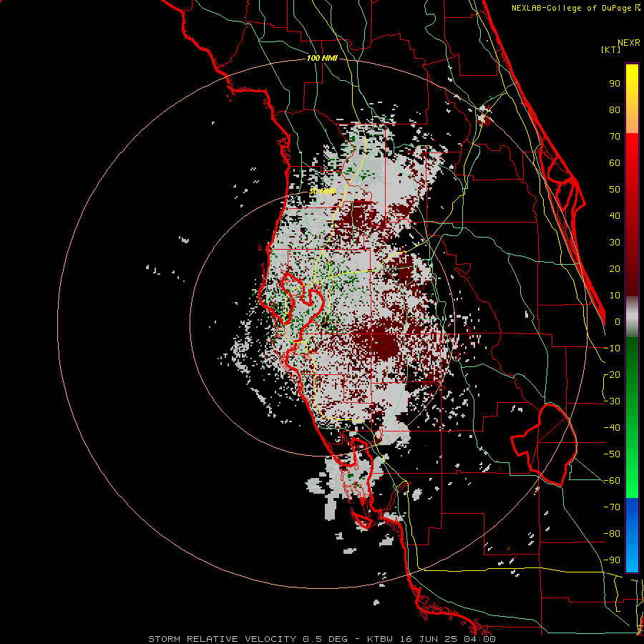Pick the 90 knot scale label
This screenshot has width=644, height=644.
[615, 84]
